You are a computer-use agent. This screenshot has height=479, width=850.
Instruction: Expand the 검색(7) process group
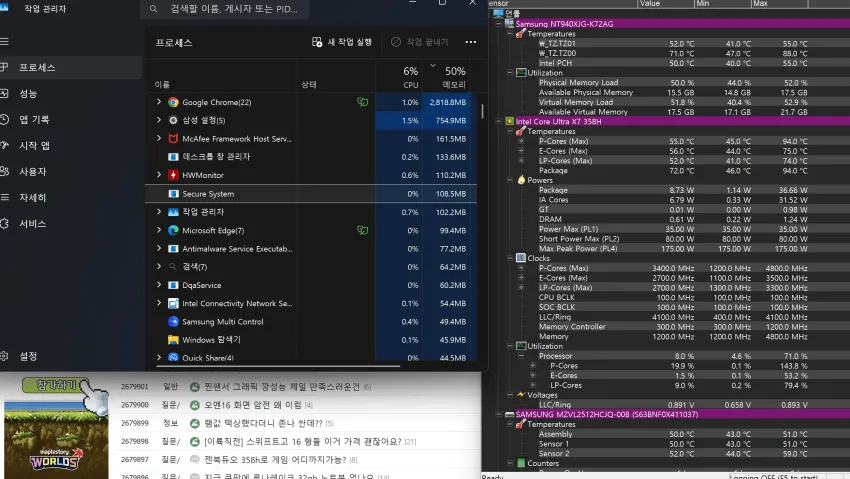159,266
